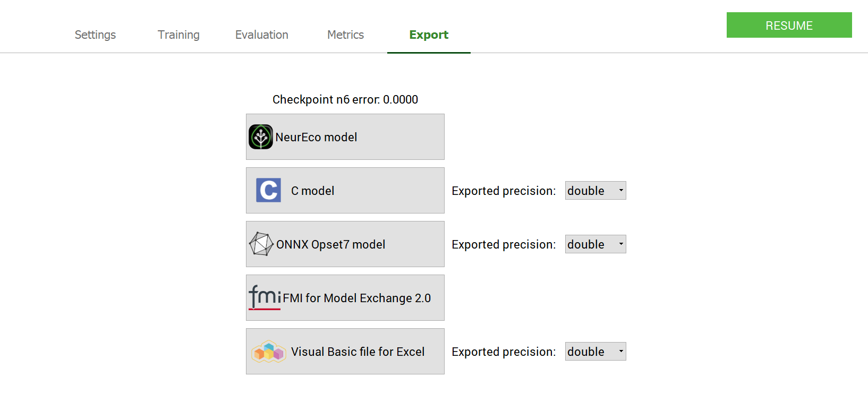868x410 pixels.
Task: Click the fmi logo icon
Action: [265, 297]
